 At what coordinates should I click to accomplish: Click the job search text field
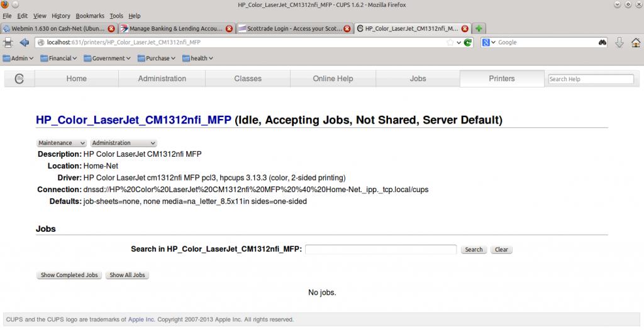(380, 249)
